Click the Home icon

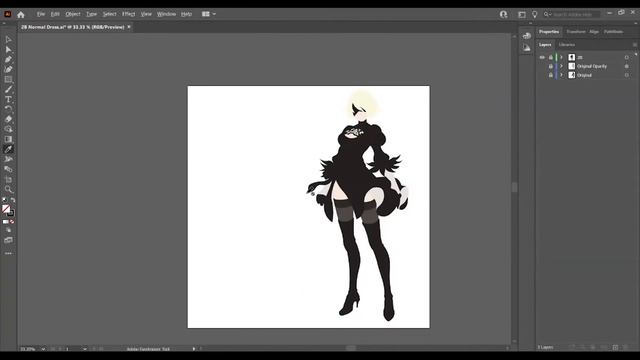click(21, 14)
